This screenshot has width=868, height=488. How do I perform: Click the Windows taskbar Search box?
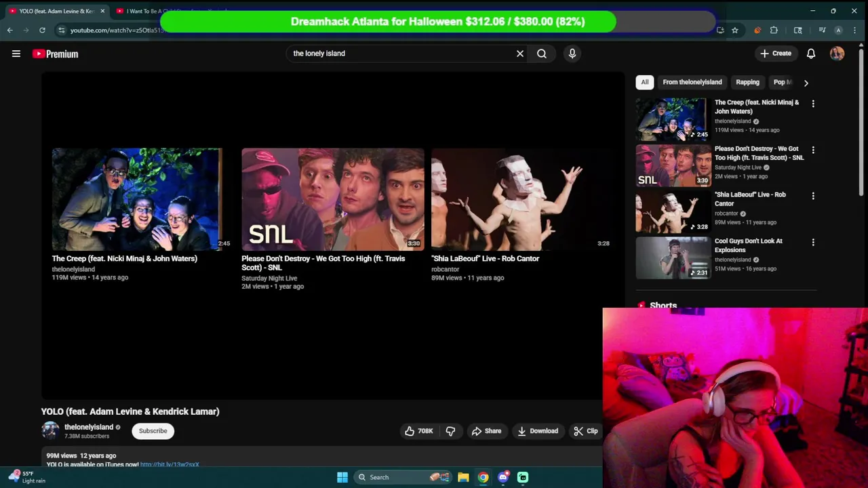402,477
